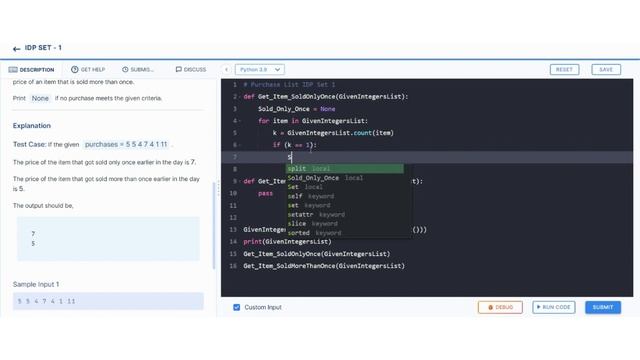The height and width of the screenshot is (360, 640).
Task: Click the Sold_Only_Once = None line
Action: 297,109
